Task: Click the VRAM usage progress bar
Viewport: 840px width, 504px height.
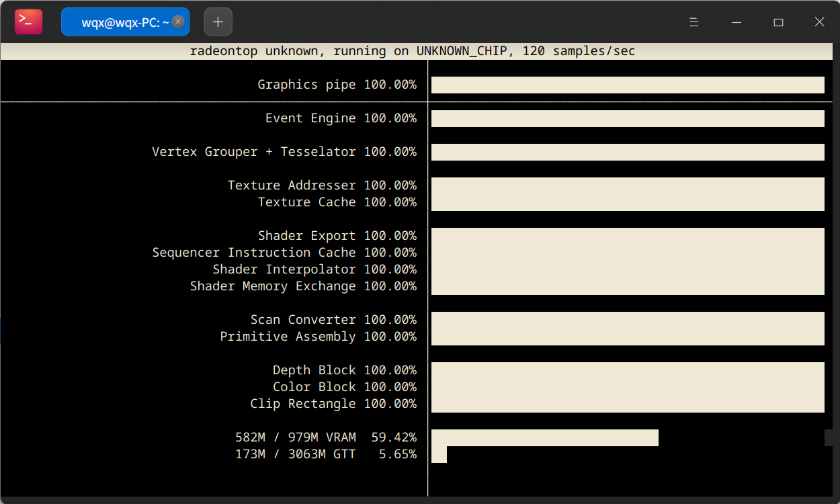Action: pos(544,437)
